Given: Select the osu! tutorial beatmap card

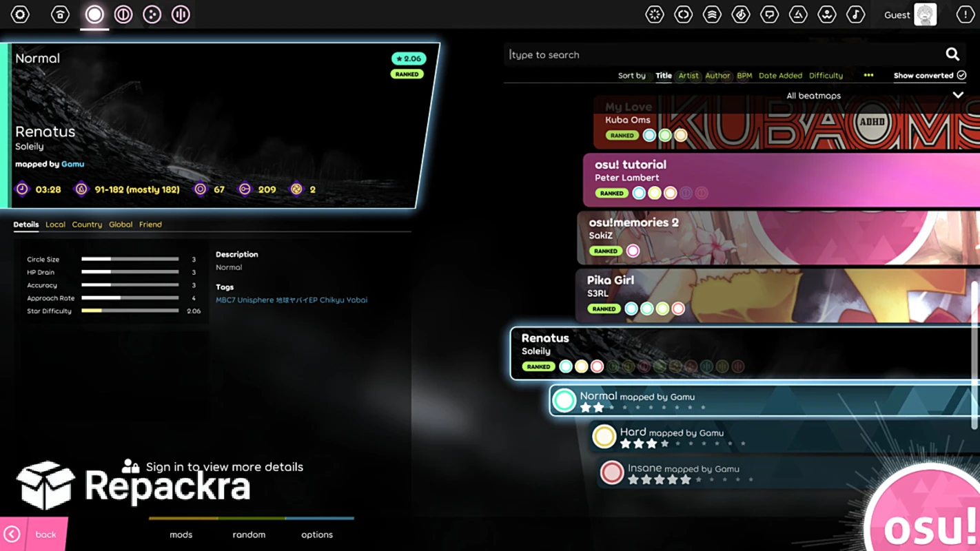Looking at the screenshot, I should coord(782,180).
